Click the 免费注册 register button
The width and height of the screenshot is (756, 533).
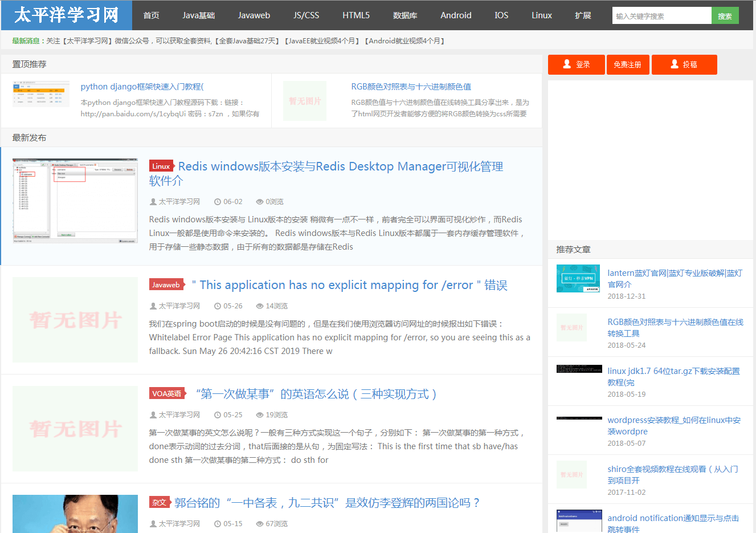(627, 64)
